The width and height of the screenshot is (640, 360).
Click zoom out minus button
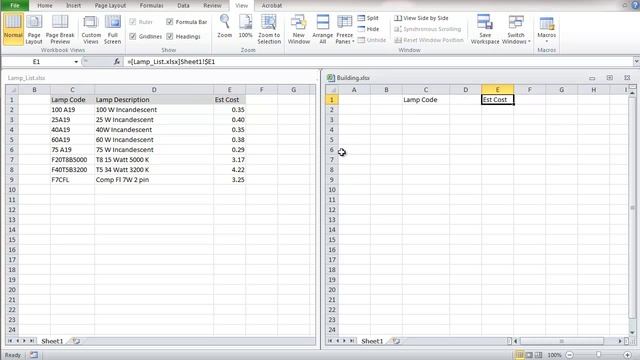coord(569,355)
